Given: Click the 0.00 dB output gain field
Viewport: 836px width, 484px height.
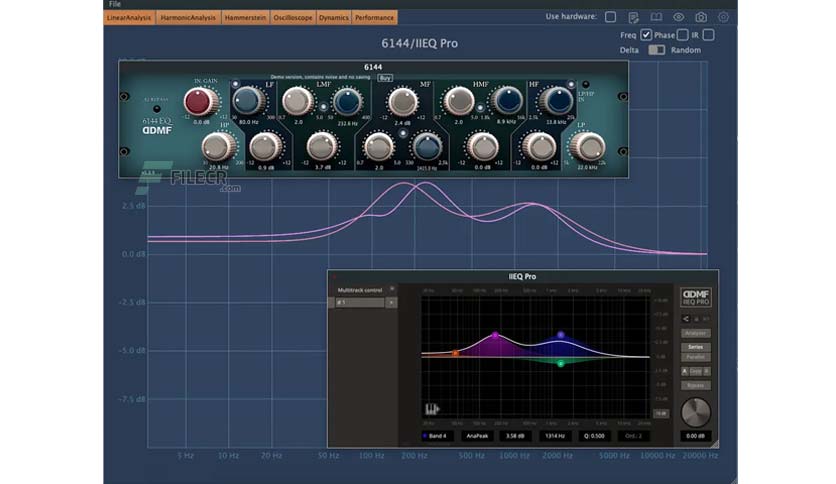Looking at the screenshot, I should [695, 436].
